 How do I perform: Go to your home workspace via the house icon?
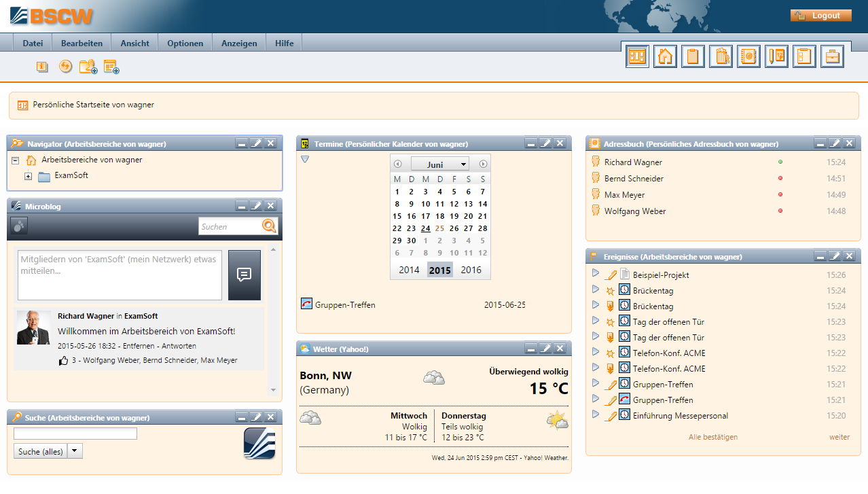pos(665,56)
